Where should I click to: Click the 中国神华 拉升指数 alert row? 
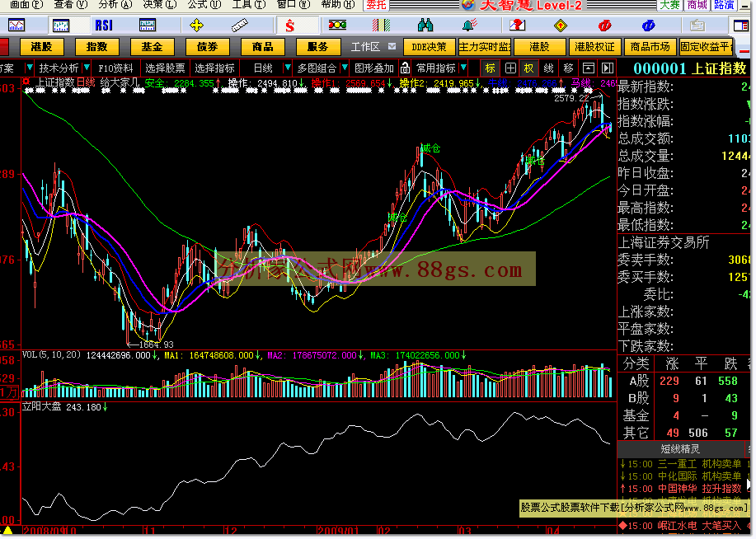[684, 489]
